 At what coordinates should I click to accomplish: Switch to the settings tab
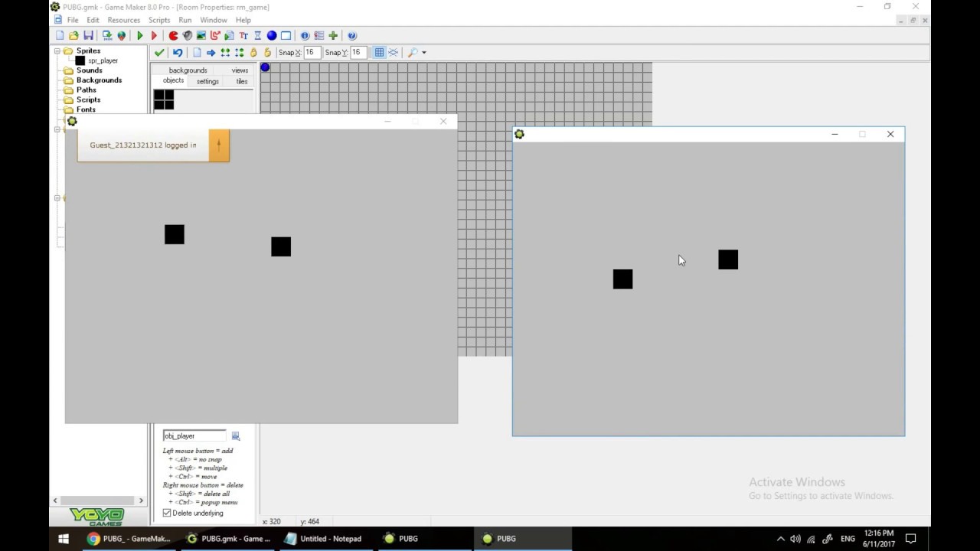[207, 81]
